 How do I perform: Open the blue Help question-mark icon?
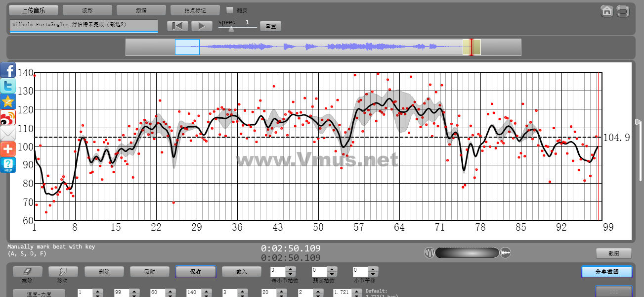click(x=8, y=165)
